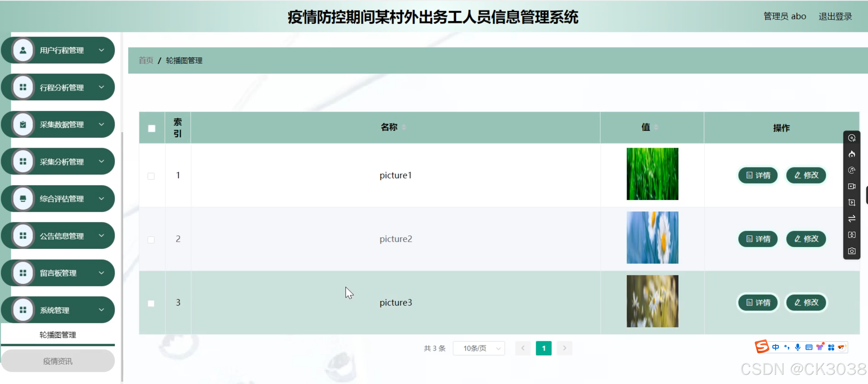
Task: Click the 采集数据管理 clipboard icon
Action: click(x=23, y=125)
